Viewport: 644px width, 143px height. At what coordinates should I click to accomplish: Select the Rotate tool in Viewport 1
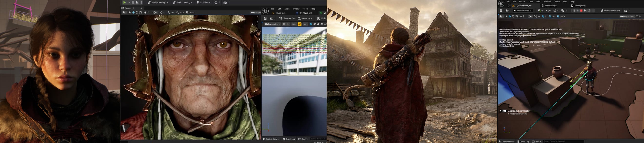(137, 12)
